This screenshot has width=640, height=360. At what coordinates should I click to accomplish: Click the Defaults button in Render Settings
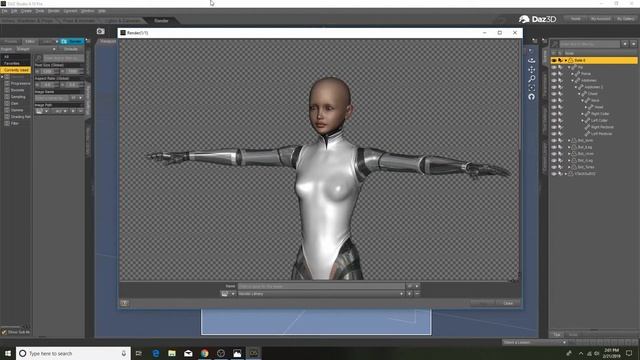pyautogui.click(x=71, y=49)
